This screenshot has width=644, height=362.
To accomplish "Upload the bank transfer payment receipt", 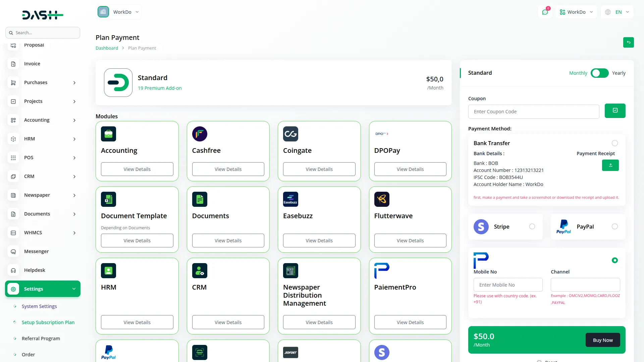I will point(610,165).
